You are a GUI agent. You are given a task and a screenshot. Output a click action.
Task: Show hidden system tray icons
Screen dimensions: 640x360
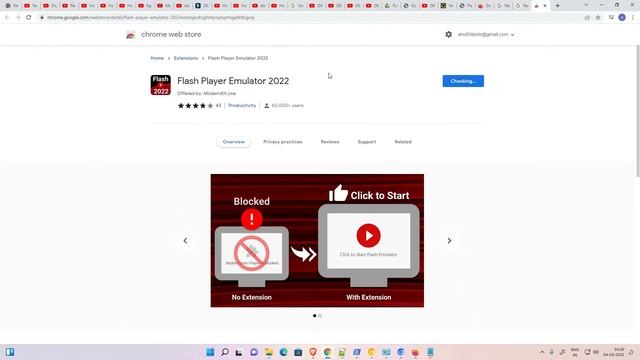pyautogui.click(x=542, y=352)
